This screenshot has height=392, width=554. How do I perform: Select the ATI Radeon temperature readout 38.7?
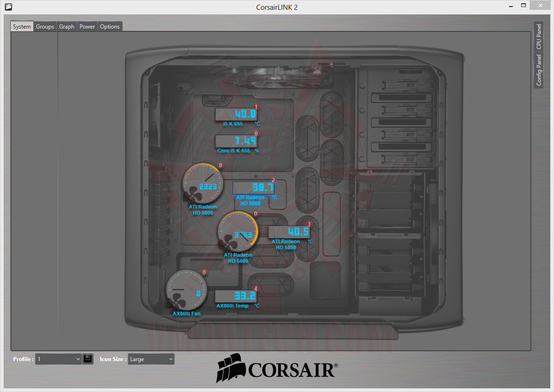pos(253,188)
